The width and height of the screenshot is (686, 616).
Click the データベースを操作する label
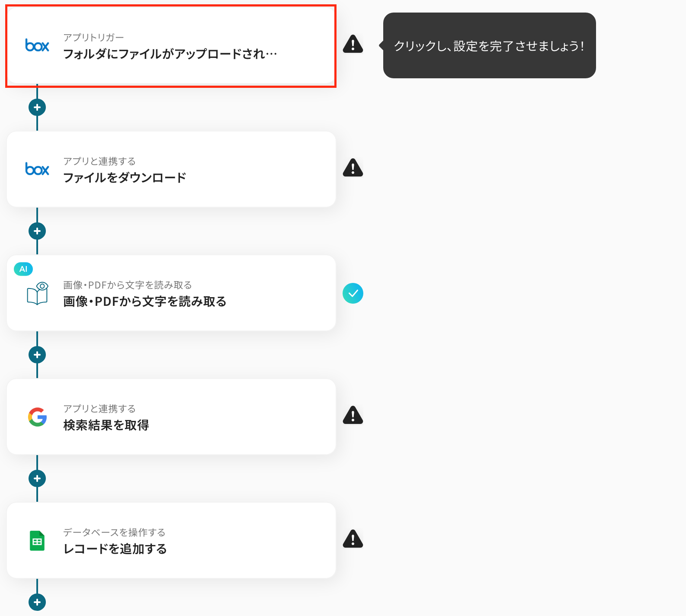tap(114, 533)
